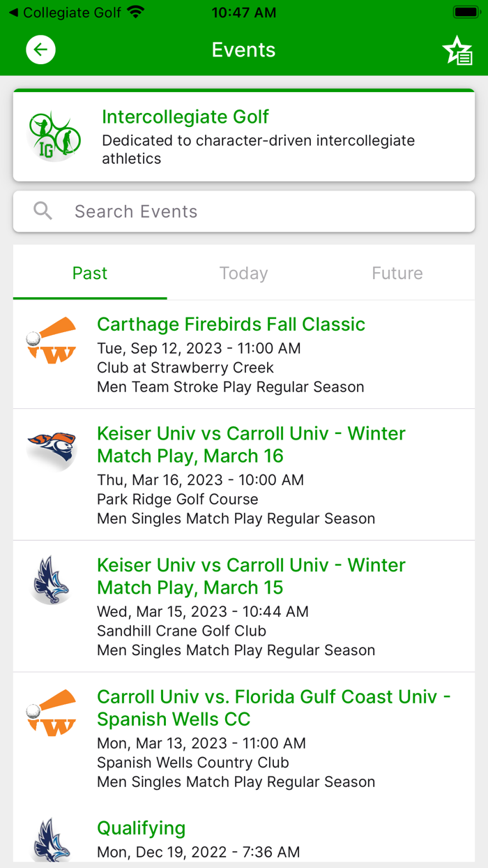Switch to the Future tab
The width and height of the screenshot is (488, 868).
point(397,273)
